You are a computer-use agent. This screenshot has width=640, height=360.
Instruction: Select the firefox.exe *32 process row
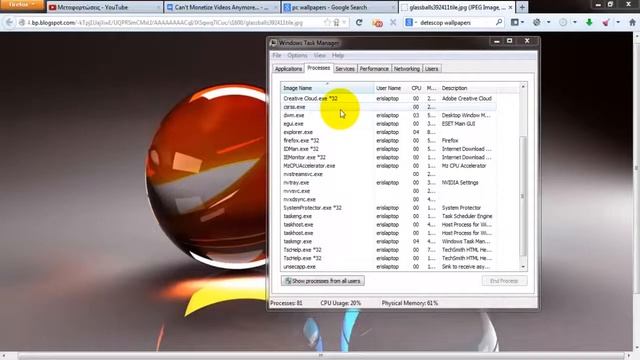388,140
